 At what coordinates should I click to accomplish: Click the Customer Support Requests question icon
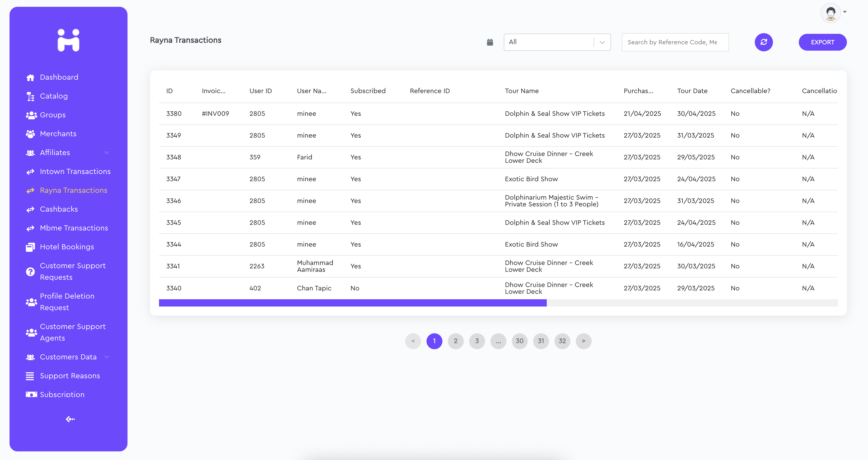(30, 272)
